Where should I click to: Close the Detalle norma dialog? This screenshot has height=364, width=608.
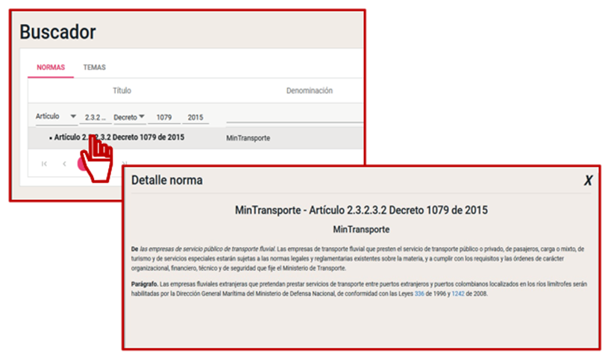pos(588,181)
